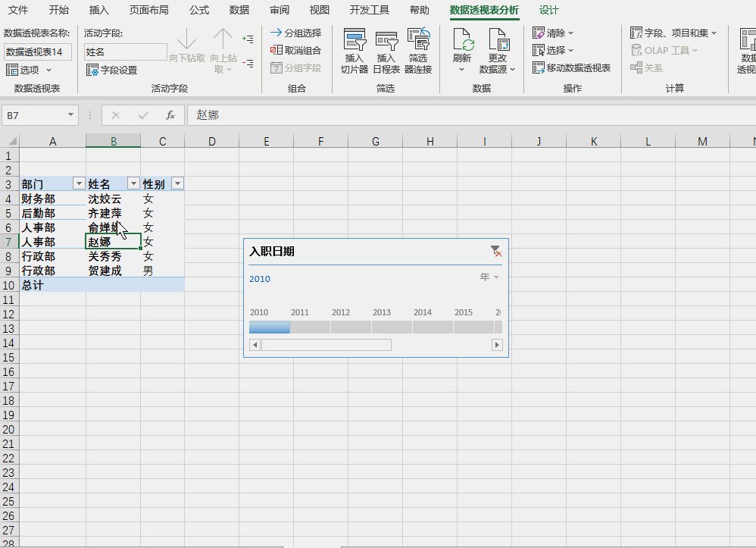This screenshot has width=756, height=548.
Task: Switch to the Review (审阅) tab
Action: [x=280, y=10]
